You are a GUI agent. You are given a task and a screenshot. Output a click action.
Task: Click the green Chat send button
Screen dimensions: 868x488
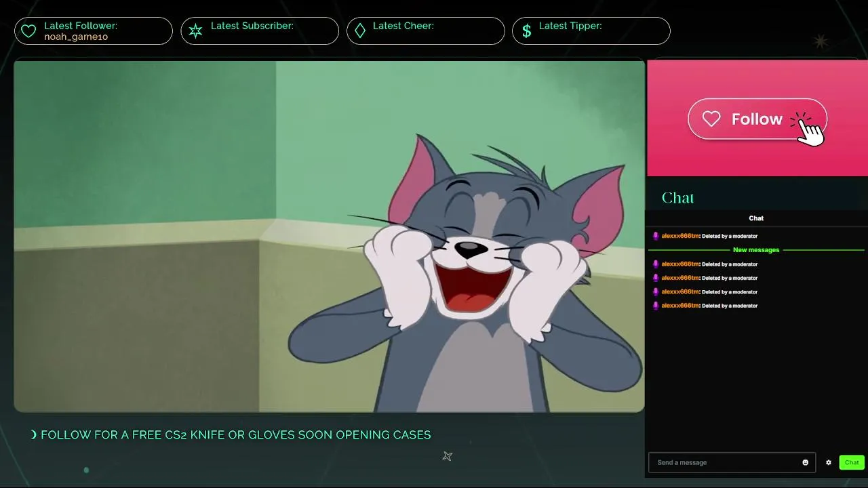852,462
